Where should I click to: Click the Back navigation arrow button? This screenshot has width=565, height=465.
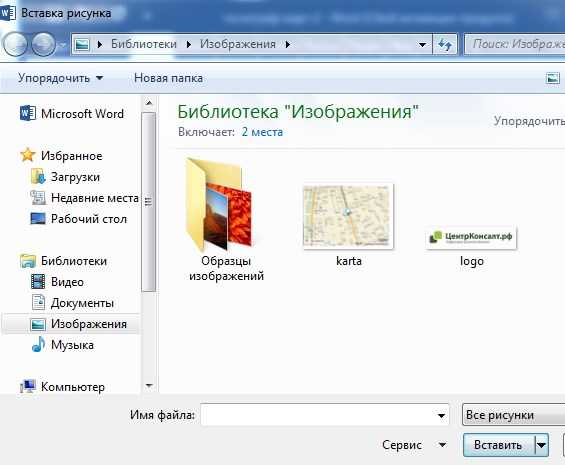click(15, 44)
